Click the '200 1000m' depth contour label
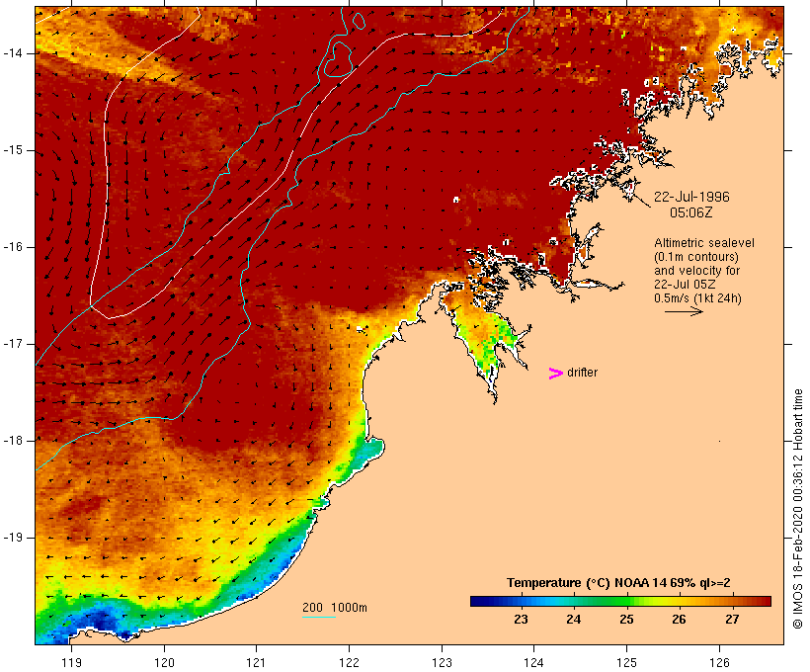Viewport: 810px width, 672px height. 335,608
